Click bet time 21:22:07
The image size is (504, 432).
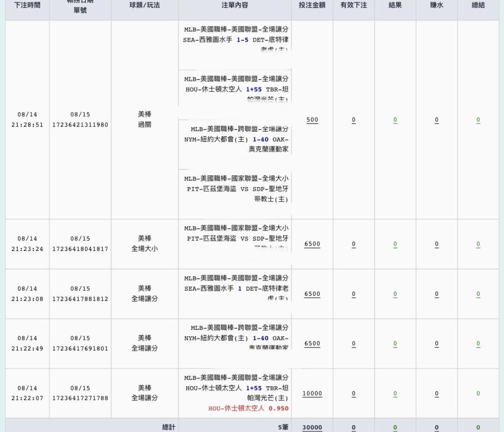[28, 398]
